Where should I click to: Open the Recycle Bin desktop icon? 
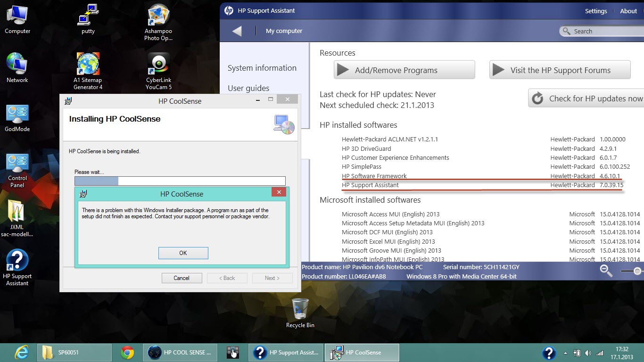point(300,309)
